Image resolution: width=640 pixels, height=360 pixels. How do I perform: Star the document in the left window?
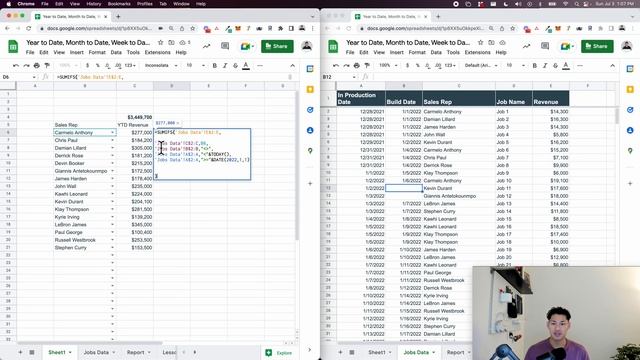(160, 42)
